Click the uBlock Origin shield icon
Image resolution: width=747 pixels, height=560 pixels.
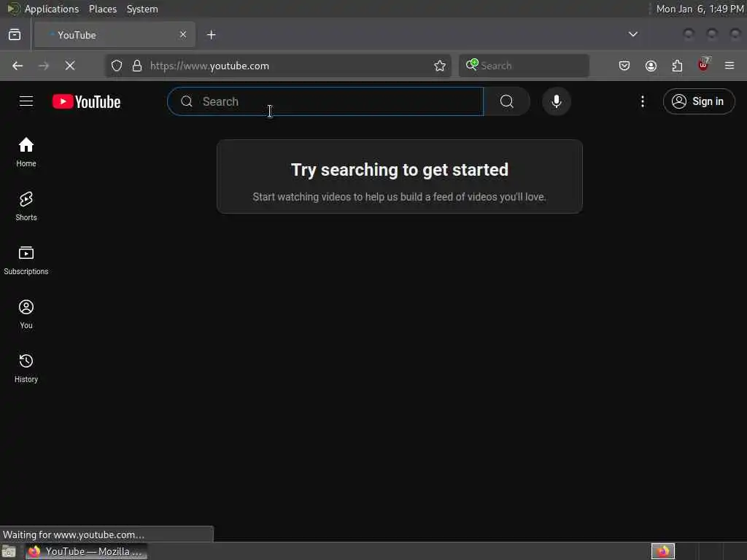pyautogui.click(x=703, y=66)
